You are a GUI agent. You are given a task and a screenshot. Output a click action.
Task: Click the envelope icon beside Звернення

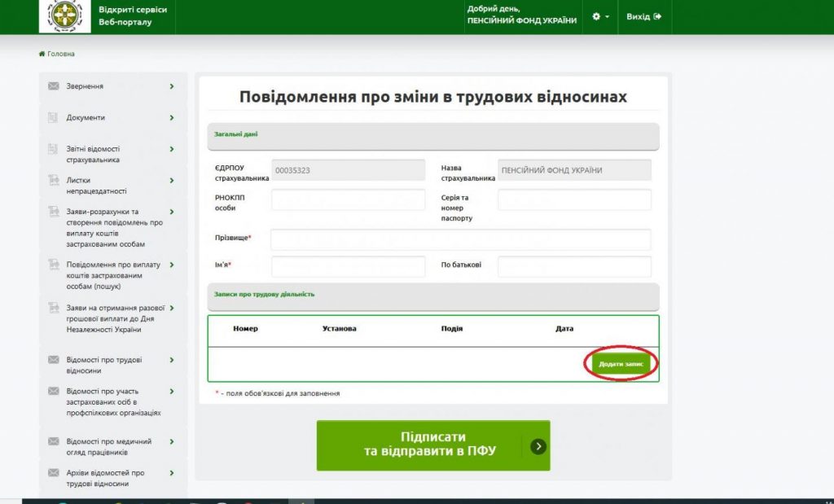pyautogui.click(x=54, y=86)
